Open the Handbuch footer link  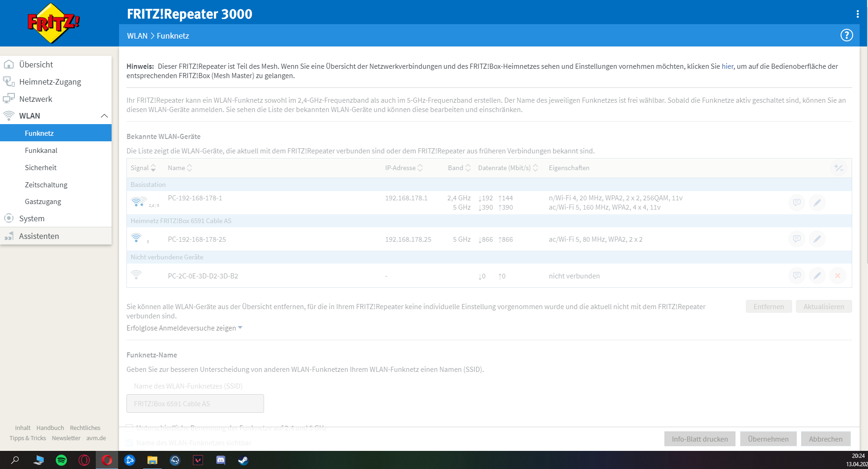(50, 428)
